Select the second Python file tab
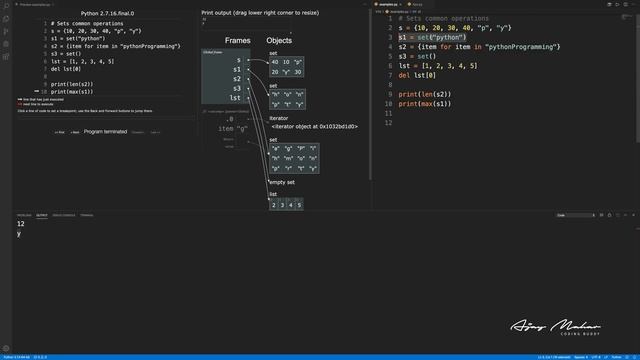Screen dimensions: 640x360 tap(415, 4)
